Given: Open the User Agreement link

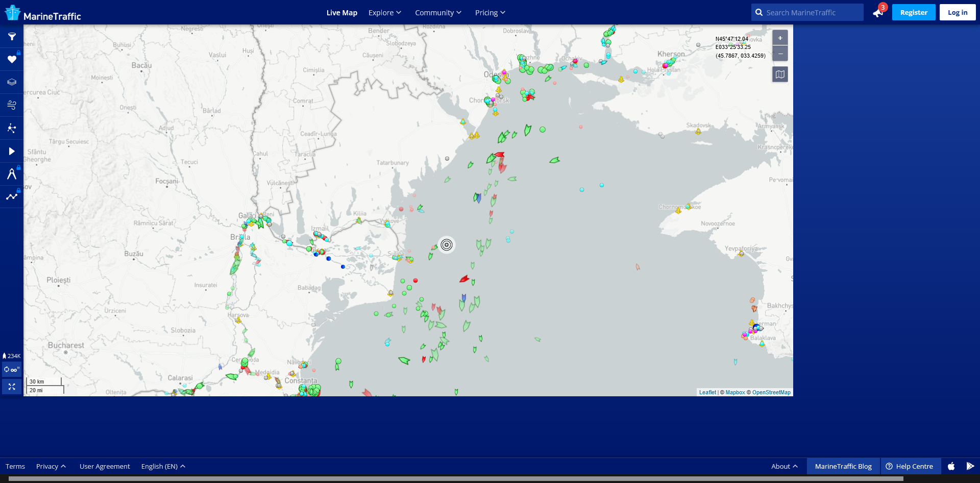Looking at the screenshot, I should [x=105, y=466].
